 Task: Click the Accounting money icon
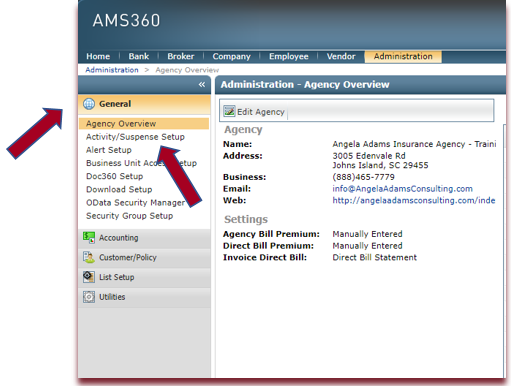coord(89,237)
